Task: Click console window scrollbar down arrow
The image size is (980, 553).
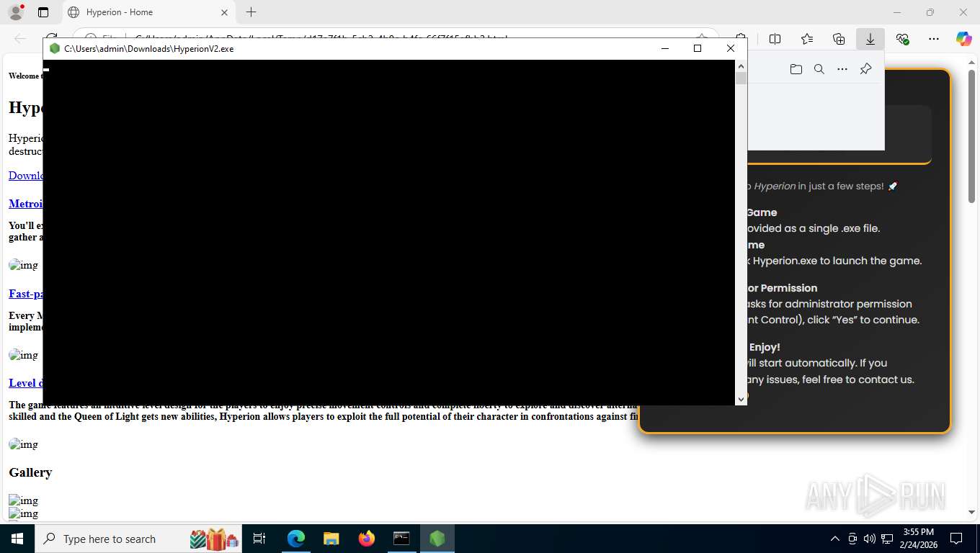Action: [x=741, y=399]
